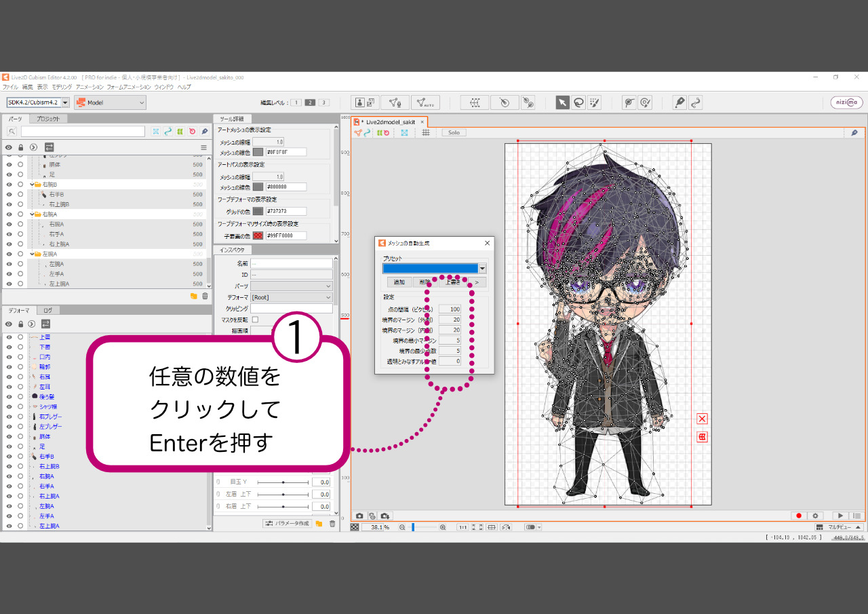This screenshot has width=868, height=614.
Task: Adjust the canvas zoom slider
Action: tap(423, 527)
